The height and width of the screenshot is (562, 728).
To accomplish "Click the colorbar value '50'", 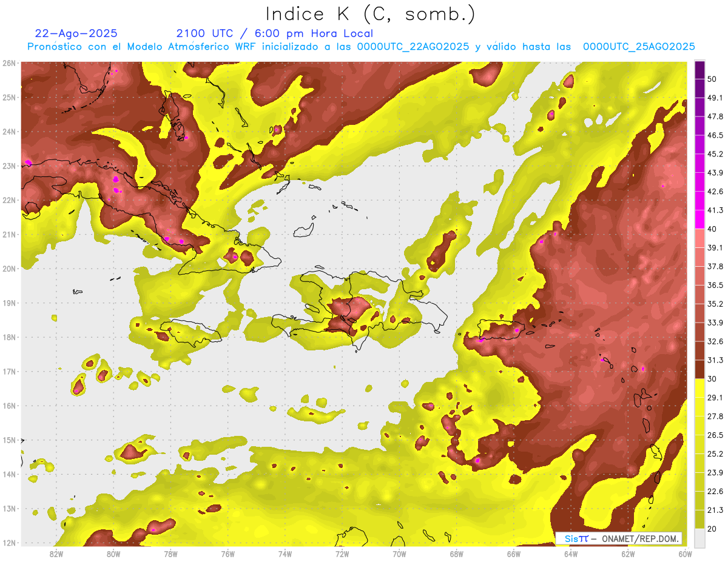I will 712,79.
